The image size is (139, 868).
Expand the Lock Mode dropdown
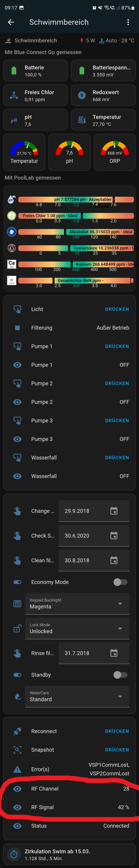click(x=77, y=628)
